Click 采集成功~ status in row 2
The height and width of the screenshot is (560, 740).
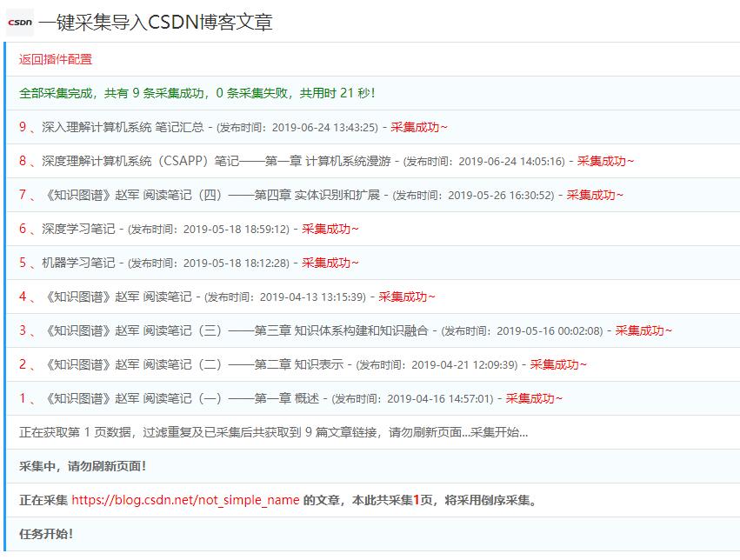click(558, 365)
